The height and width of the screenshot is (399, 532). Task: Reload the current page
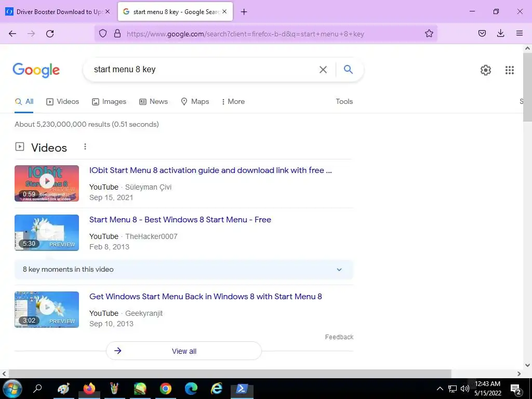coord(50,34)
